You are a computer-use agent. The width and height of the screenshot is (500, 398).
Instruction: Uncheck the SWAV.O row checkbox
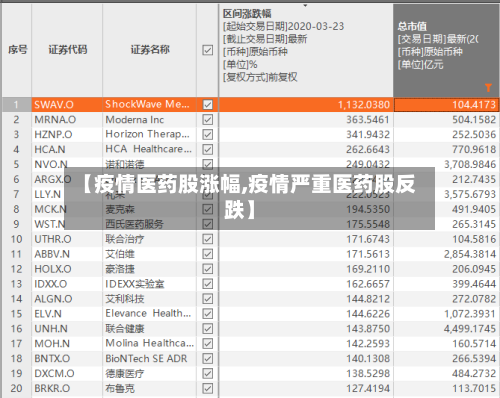coord(208,105)
